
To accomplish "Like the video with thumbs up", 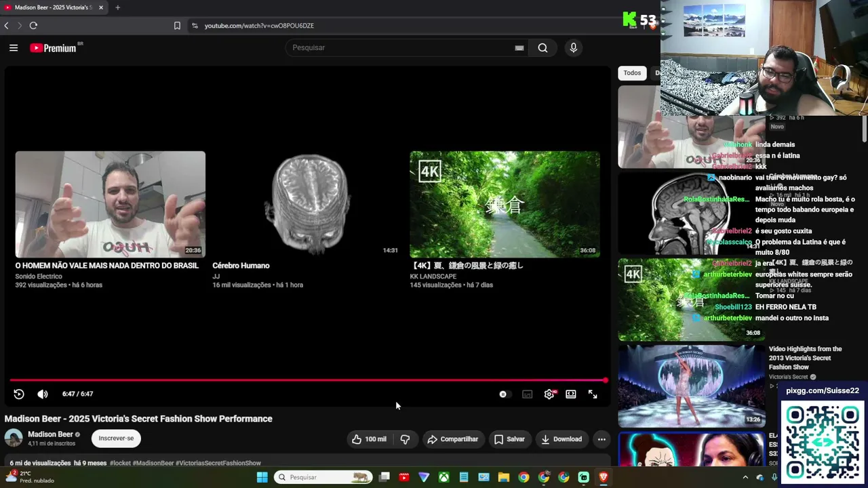I will (x=369, y=439).
